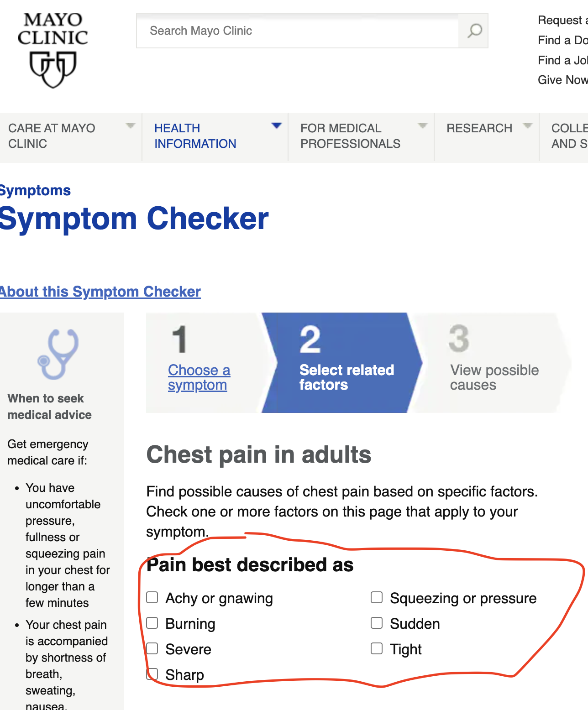Image resolution: width=588 pixels, height=710 pixels.
Task: Check the Severe pain checkbox
Action: click(152, 648)
